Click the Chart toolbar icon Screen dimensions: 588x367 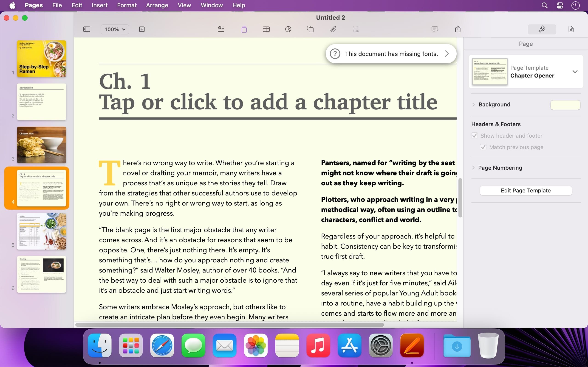point(288,29)
